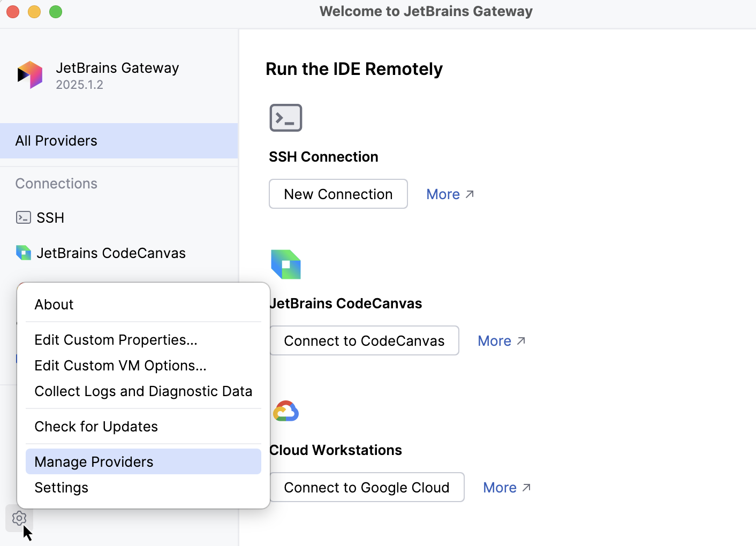Choose Edit Custom VM Options... menu item
Image resolution: width=756 pixels, height=546 pixels.
(143, 366)
